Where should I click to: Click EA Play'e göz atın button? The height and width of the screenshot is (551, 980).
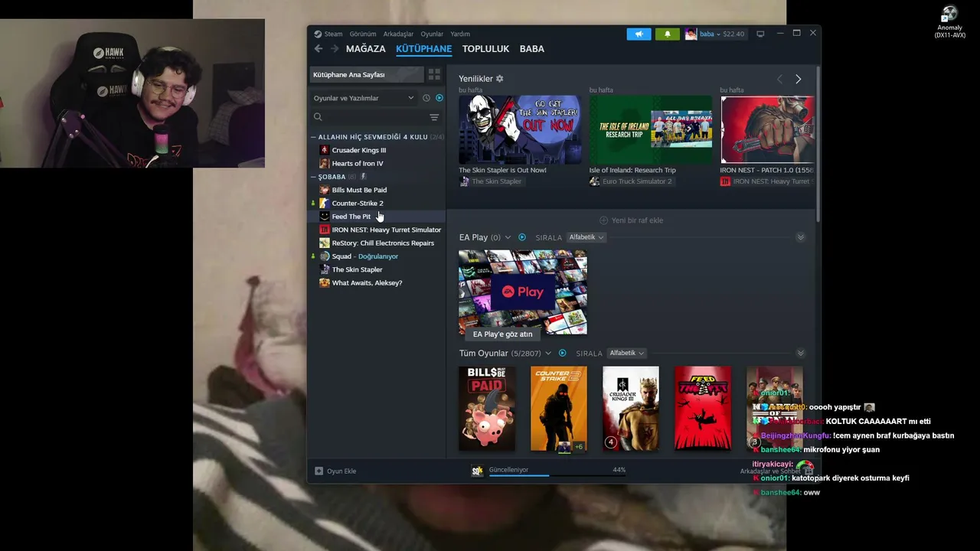coord(502,334)
